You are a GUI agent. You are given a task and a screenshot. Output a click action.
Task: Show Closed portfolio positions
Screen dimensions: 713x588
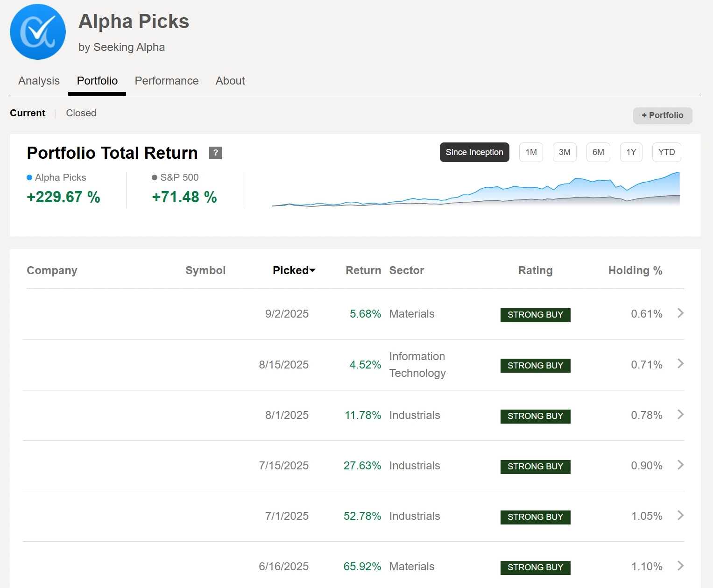[x=81, y=113]
